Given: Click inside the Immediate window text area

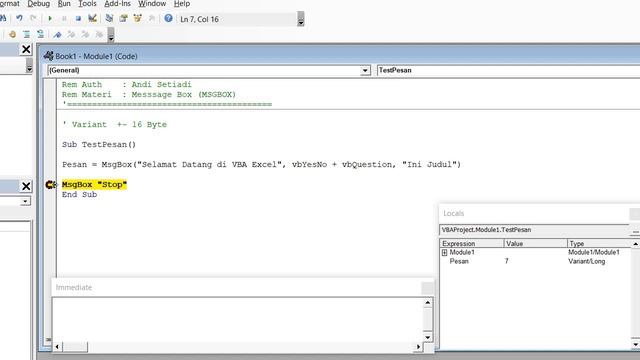Looking at the screenshot, I should (238, 319).
